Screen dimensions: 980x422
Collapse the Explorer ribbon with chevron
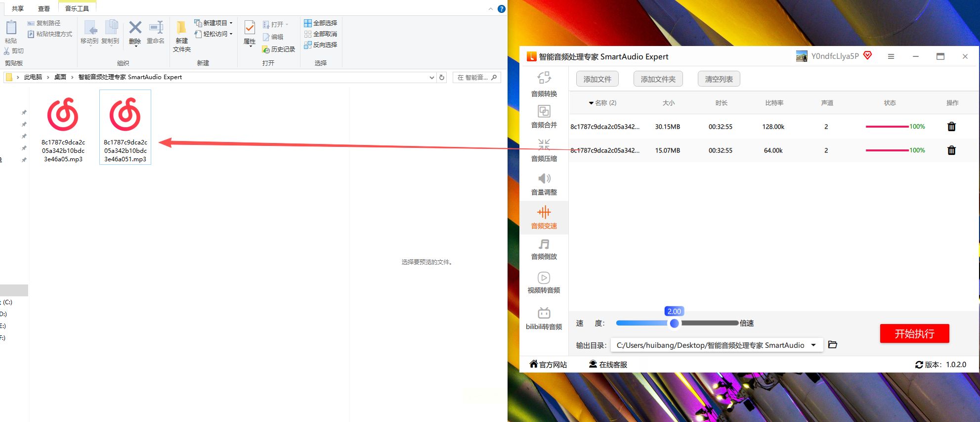tap(491, 9)
